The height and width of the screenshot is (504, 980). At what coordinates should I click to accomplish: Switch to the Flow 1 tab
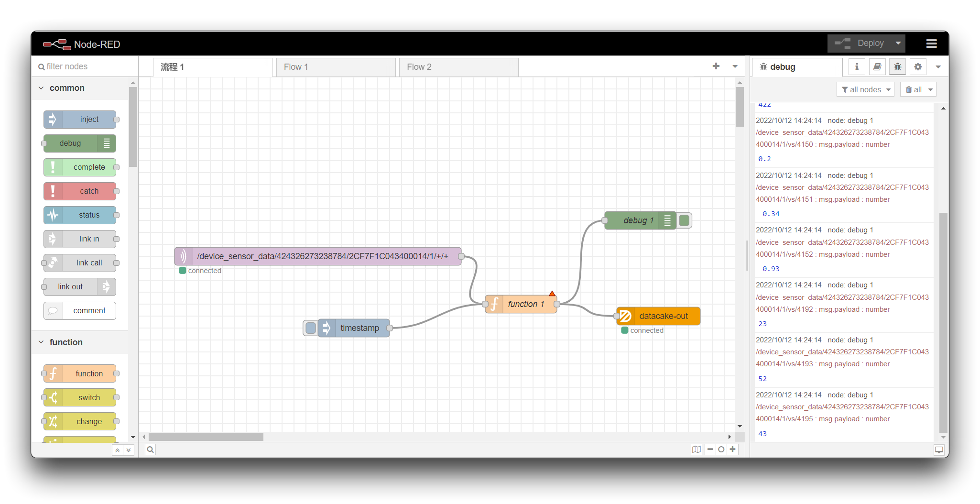(336, 67)
